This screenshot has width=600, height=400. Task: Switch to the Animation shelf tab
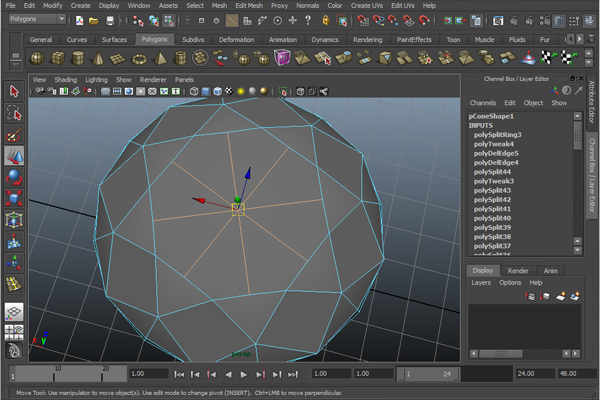point(283,39)
